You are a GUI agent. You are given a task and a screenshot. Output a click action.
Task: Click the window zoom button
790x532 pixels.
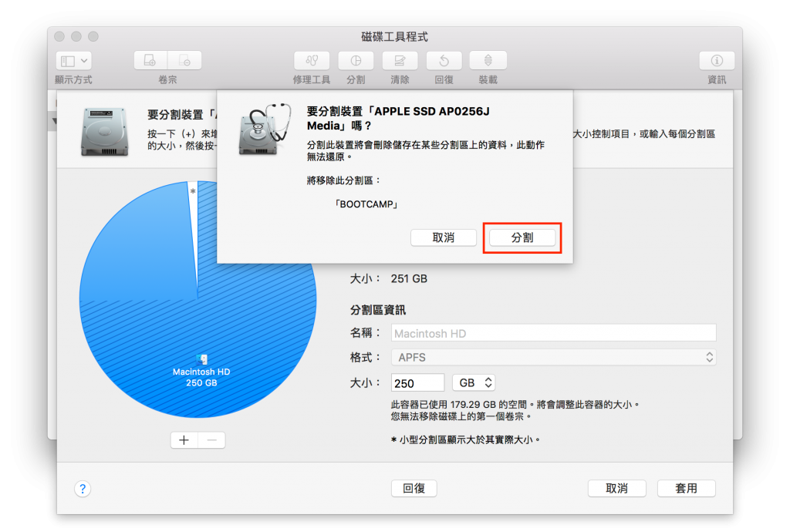pyautogui.click(x=93, y=36)
